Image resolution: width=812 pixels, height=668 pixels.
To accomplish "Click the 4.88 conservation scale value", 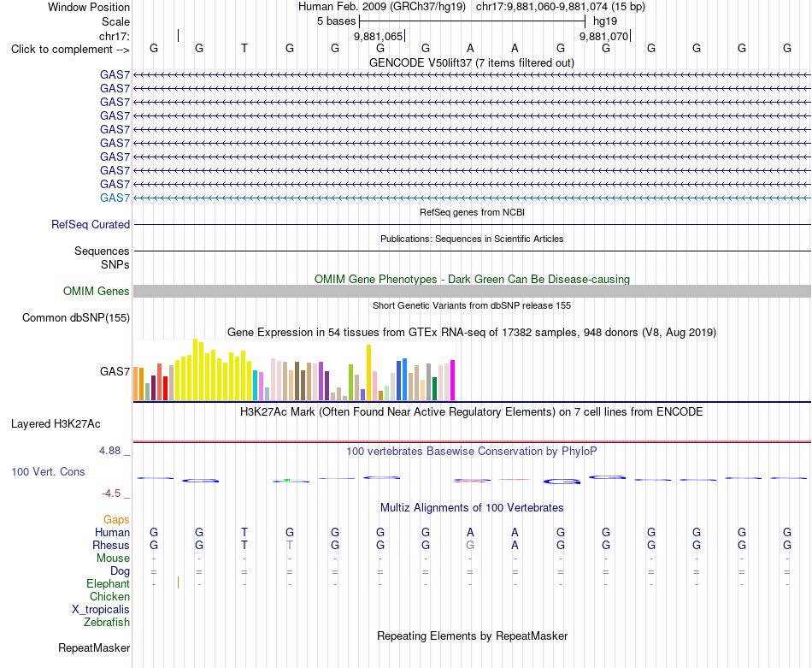I will coord(109,451).
